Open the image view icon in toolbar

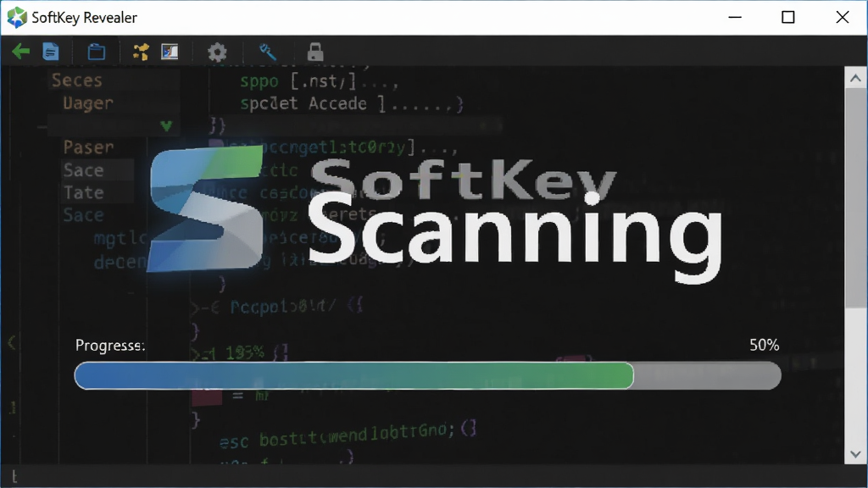click(x=170, y=52)
